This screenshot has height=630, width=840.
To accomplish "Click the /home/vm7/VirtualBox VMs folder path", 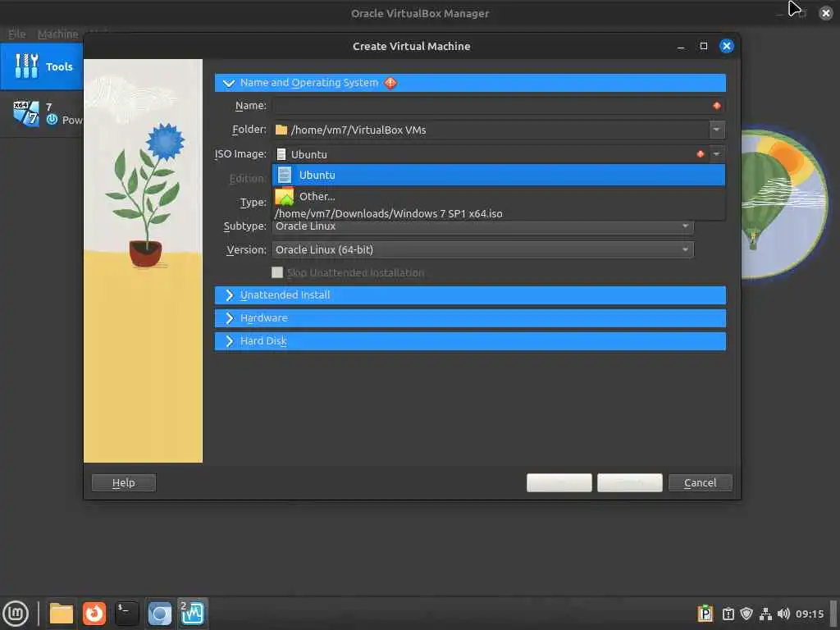I will click(x=358, y=130).
